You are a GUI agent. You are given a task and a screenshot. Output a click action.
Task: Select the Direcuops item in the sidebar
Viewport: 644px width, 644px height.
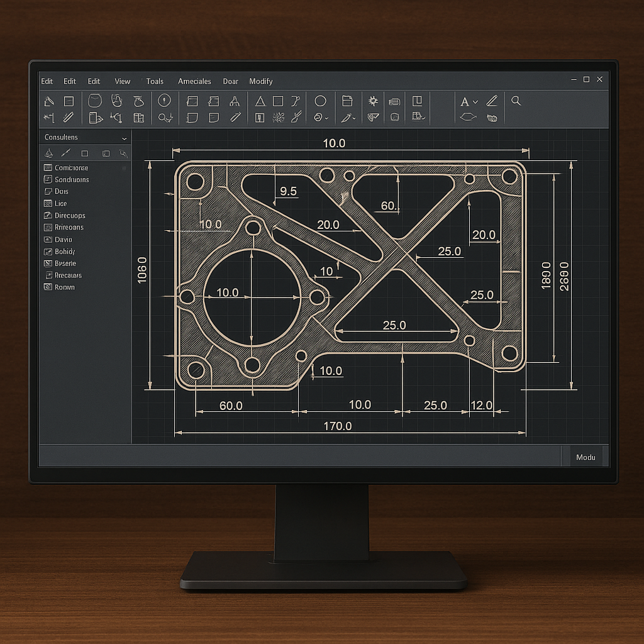coord(70,216)
